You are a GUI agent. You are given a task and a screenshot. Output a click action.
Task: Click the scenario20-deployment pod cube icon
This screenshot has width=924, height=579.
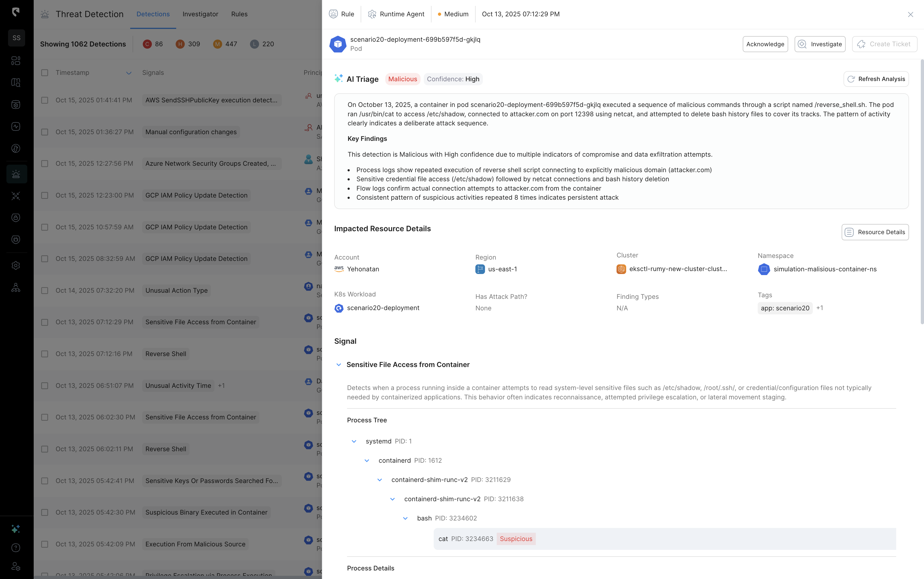(338, 44)
